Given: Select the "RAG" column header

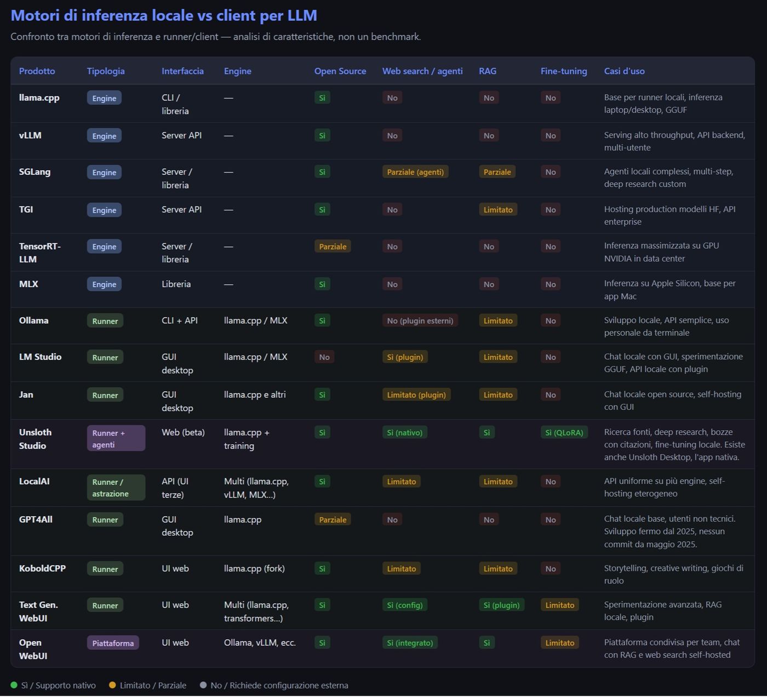Looking at the screenshot, I should 488,71.
